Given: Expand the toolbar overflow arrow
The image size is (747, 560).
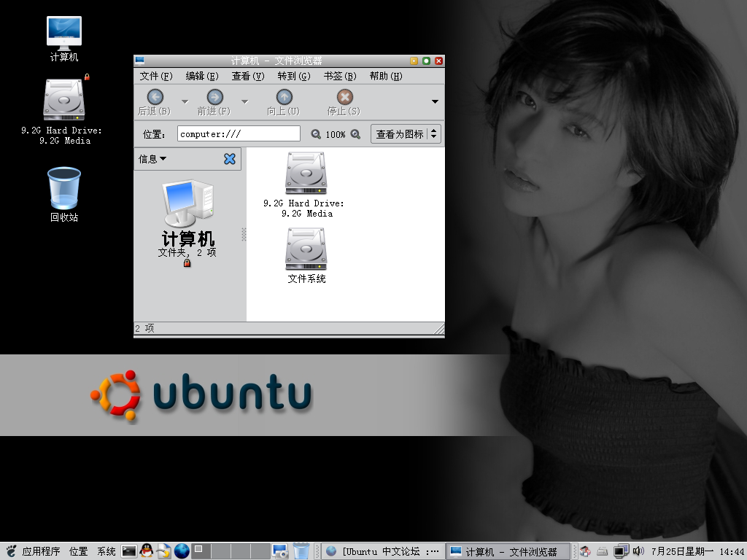Looking at the screenshot, I should 435,101.
